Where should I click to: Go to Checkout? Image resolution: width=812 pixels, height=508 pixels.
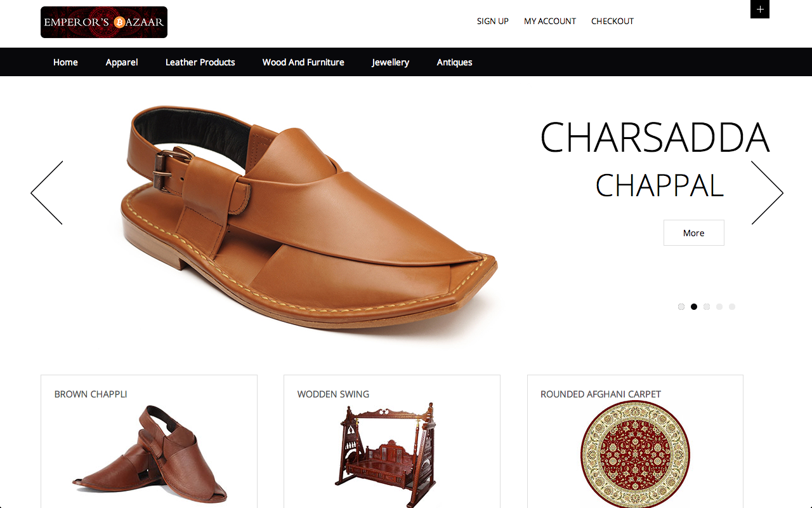pyautogui.click(x=613, y=21)
